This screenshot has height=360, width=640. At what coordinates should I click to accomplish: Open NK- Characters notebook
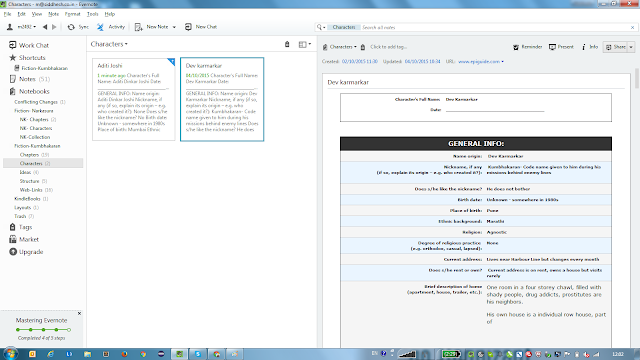tap(36, 128)
